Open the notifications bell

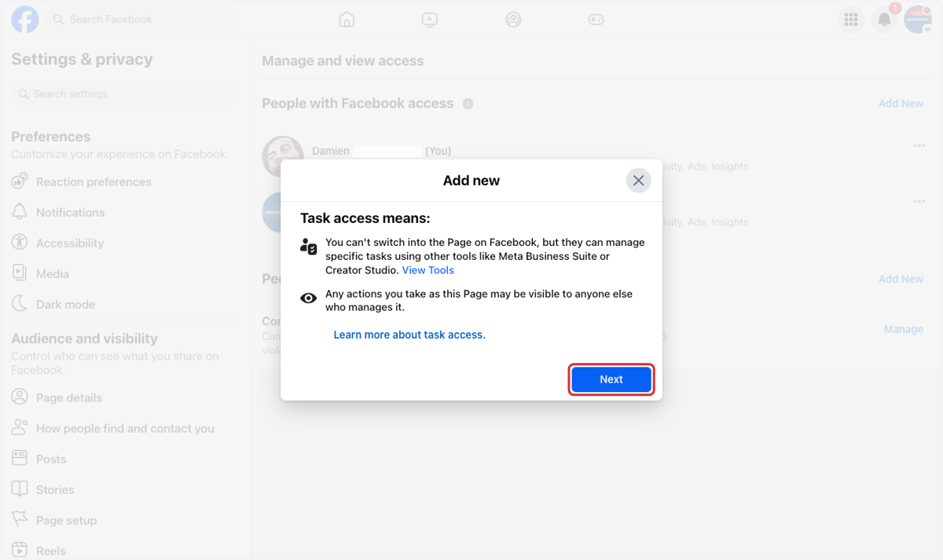(x=885, y=20)
